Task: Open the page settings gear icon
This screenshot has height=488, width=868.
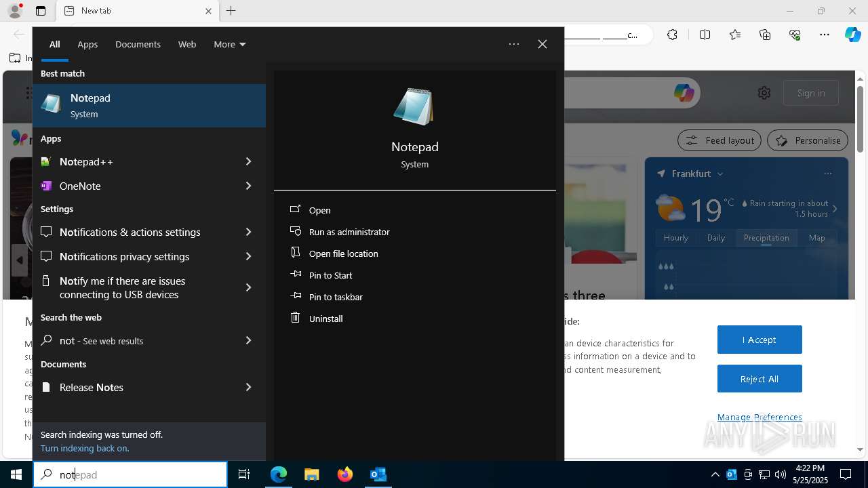Action: click(x=764, y=93)
